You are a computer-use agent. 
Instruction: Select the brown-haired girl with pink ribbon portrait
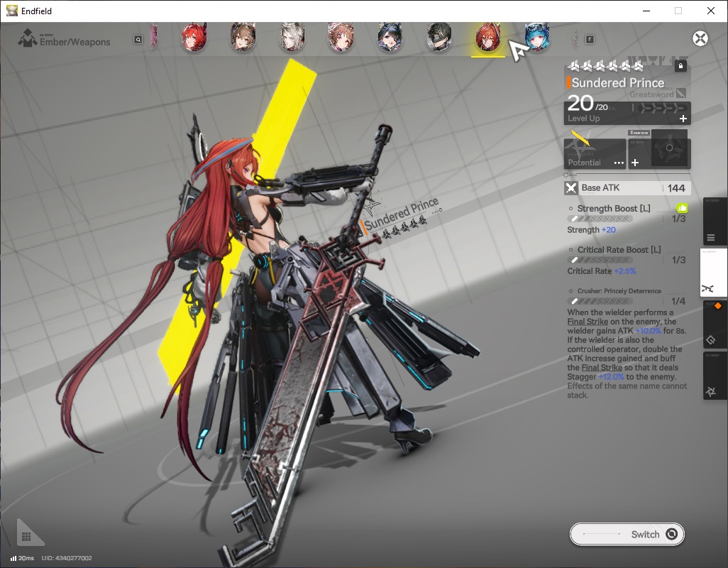click(x=341, y=38)
